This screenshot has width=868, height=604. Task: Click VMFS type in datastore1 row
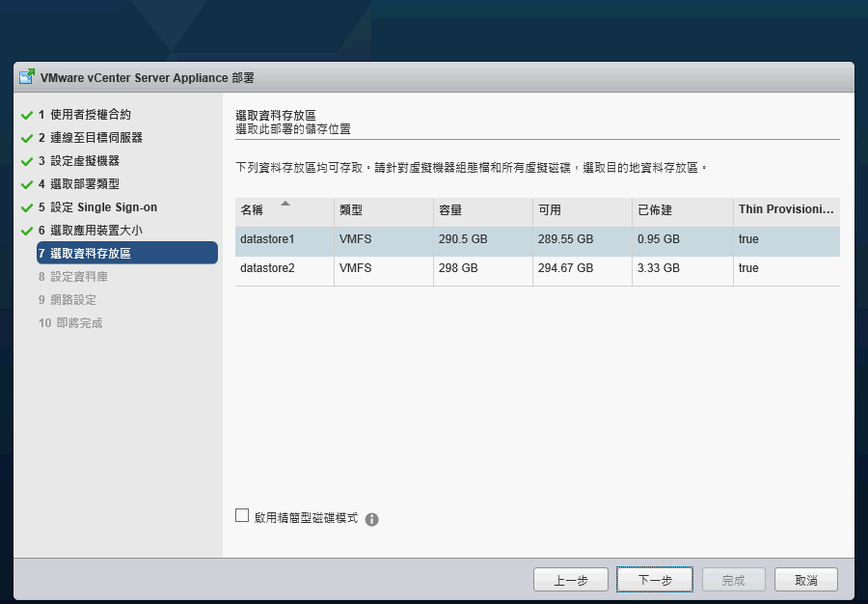[x=355, y=239]
